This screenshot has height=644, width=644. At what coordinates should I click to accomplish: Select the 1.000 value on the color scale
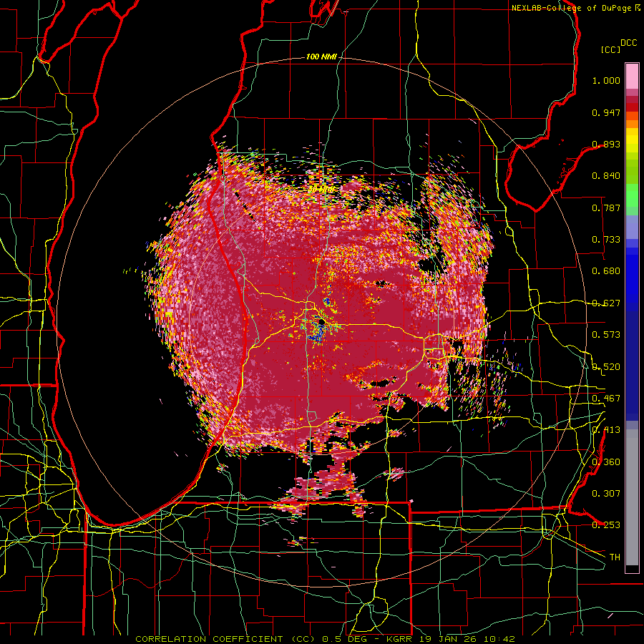pyautogui.click(x=606, y=80)
